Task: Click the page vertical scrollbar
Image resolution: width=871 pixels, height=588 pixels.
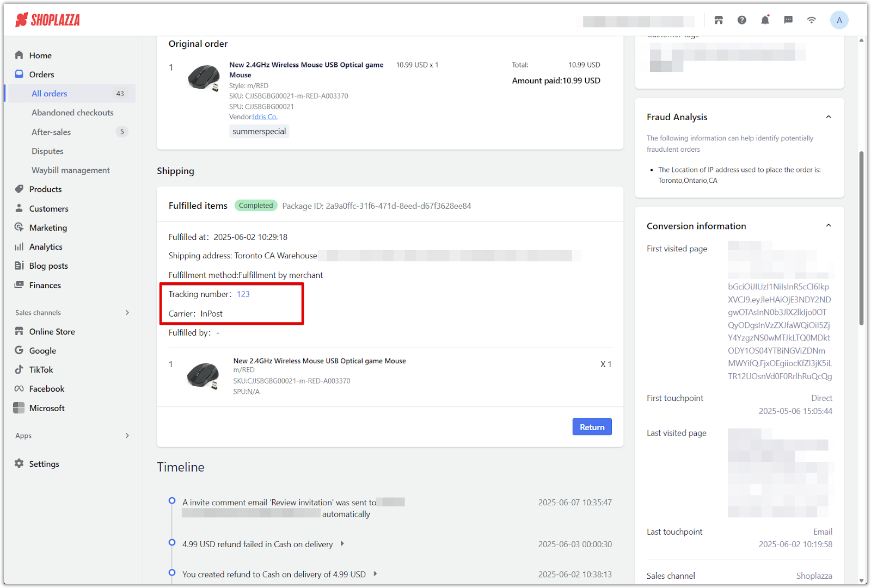Action: point(861,238)
